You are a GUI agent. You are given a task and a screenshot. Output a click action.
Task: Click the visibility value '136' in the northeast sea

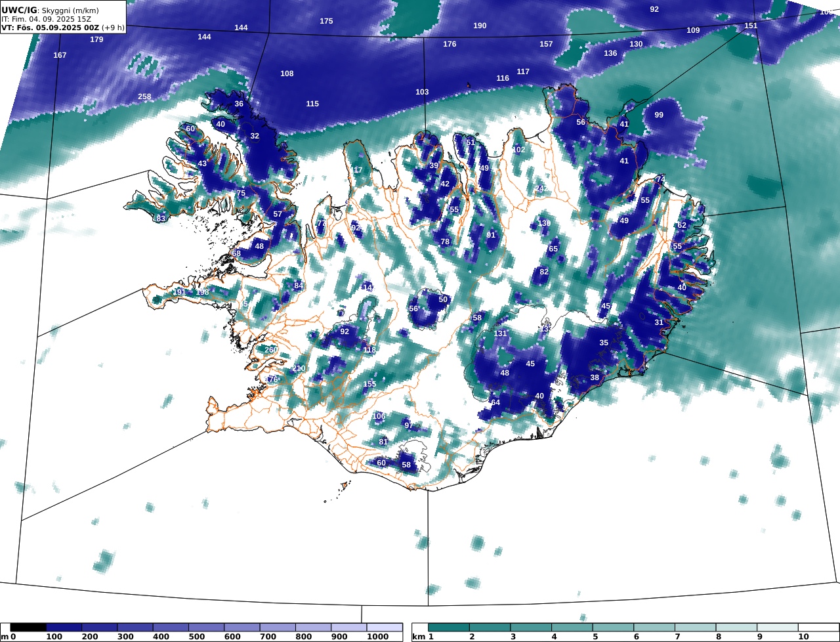coord(610,53)
